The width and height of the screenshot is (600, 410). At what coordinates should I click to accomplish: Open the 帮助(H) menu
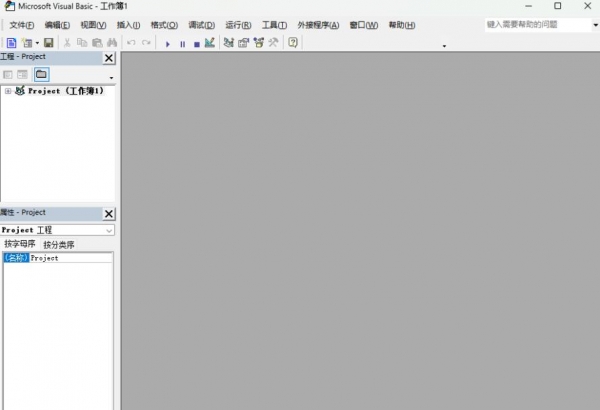402,25
